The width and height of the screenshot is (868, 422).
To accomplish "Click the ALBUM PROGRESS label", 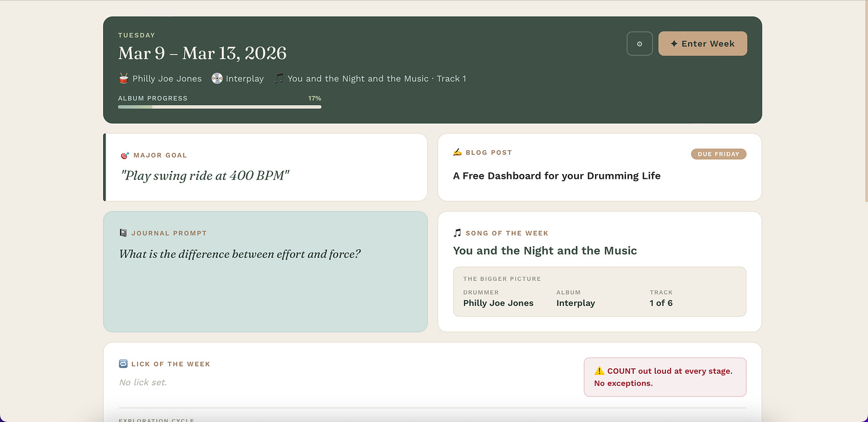I will pos(153,98).
